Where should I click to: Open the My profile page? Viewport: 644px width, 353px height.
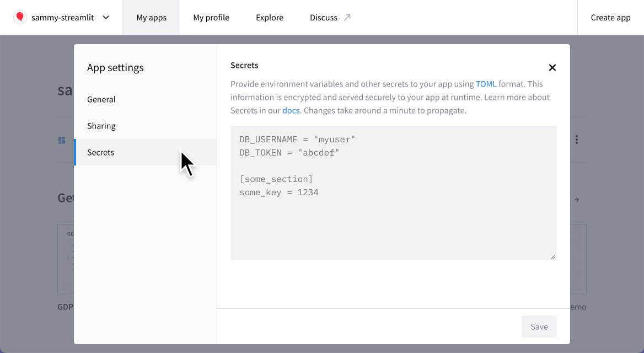coord(211,17)
